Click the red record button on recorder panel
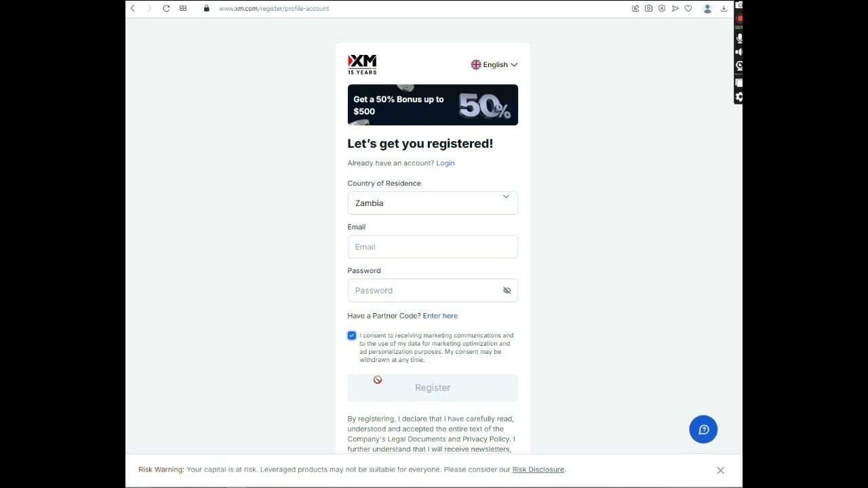Screen dimensions: 868x488 pos(739,18)
